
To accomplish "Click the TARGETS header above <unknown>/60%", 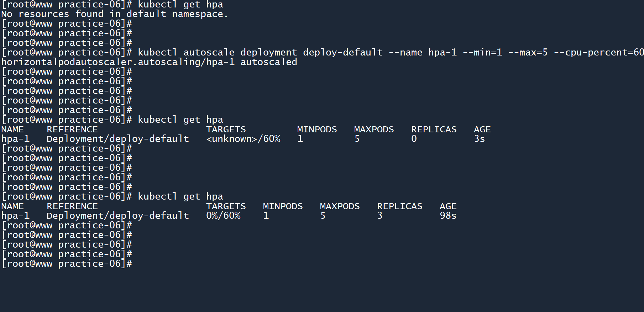I will click(x=226, y=129).
